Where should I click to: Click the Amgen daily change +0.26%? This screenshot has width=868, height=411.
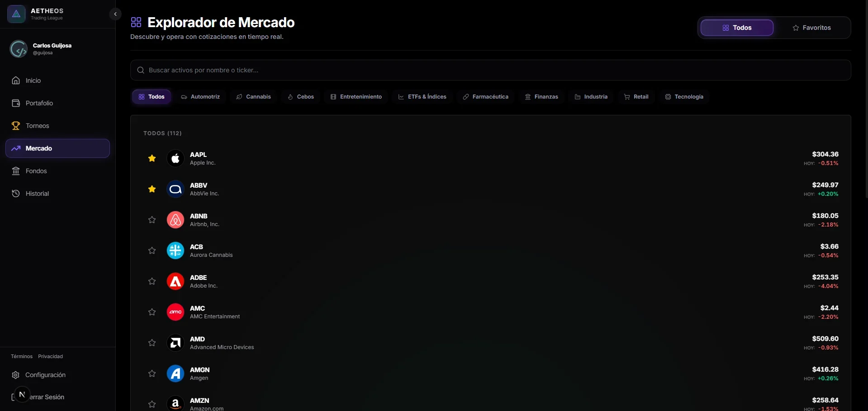pyautogui.click(x=828, y=378)
